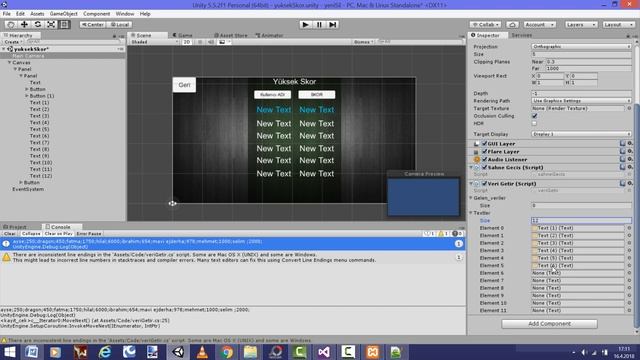640x360 pixels.
Task: Disable the Sahne Gecis script checkbox
Action: point(484,167)
